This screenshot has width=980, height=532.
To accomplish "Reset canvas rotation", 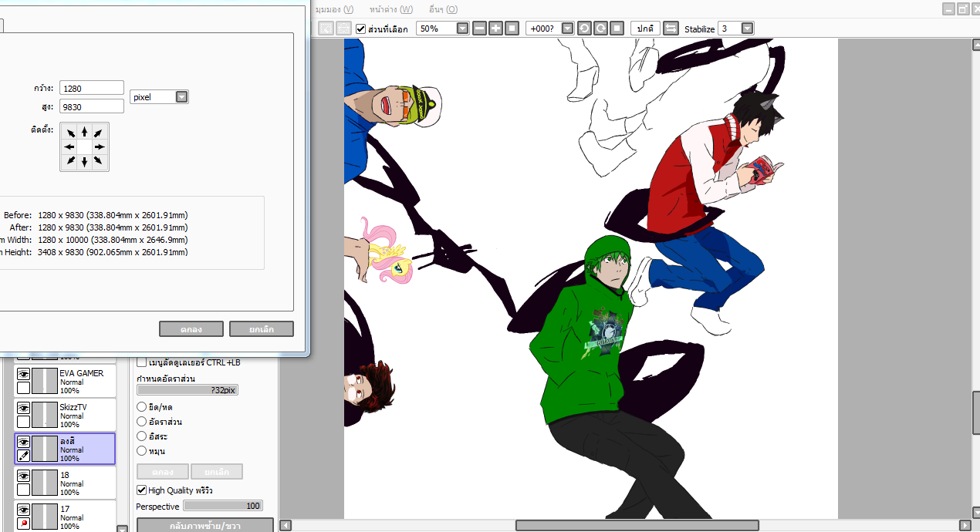I will (617, 29).
